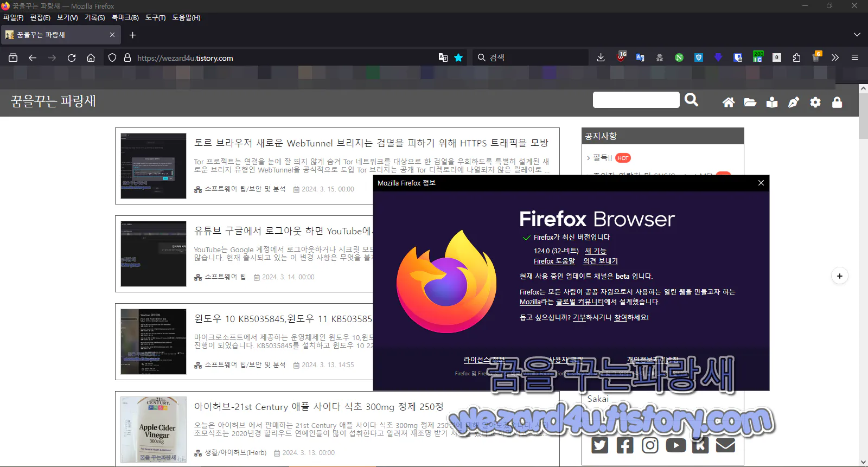Click the 꿈을꾸는 파랑새 blog title
Image resolution: width=868 pixels, height=467 pixels.
pyautogui.click(x=53, y=101)
